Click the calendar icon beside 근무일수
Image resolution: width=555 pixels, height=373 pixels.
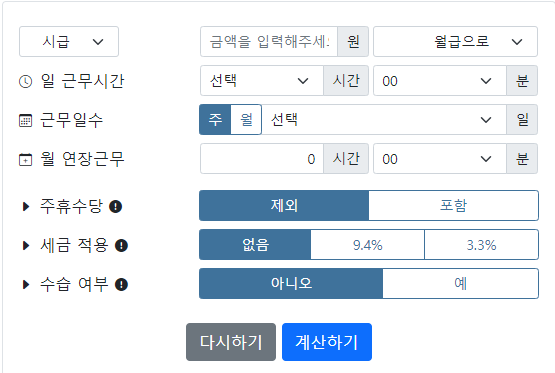click(x=25, y=120)
